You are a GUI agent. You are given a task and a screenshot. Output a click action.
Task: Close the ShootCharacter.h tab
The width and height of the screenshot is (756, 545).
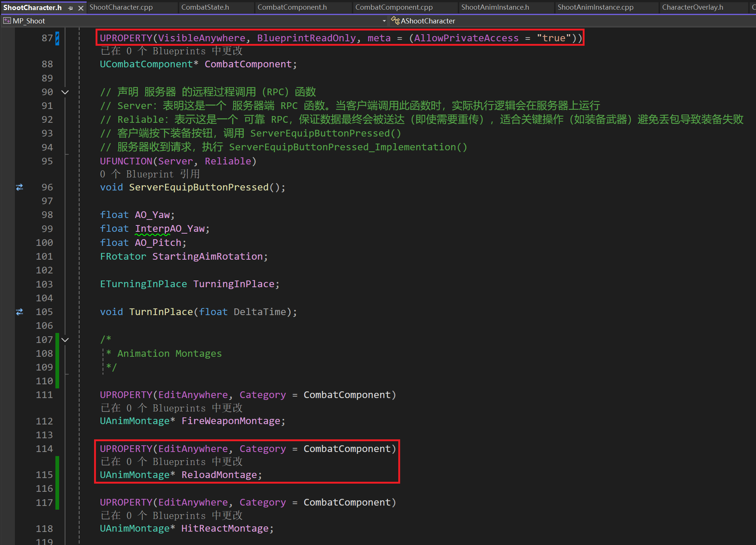[x=81, y=8]
